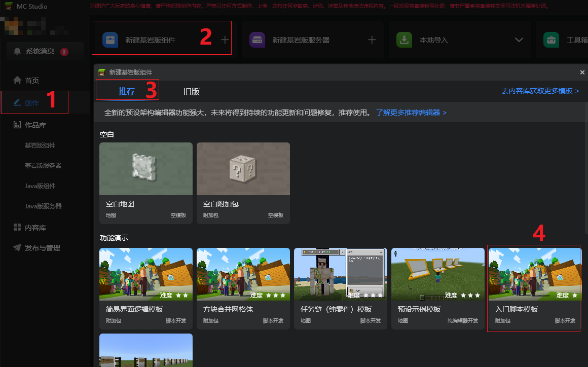Viewport: 588px width, 367px height.
Task: Open Java版服务器 in sidebar
Action: point(43,206)
